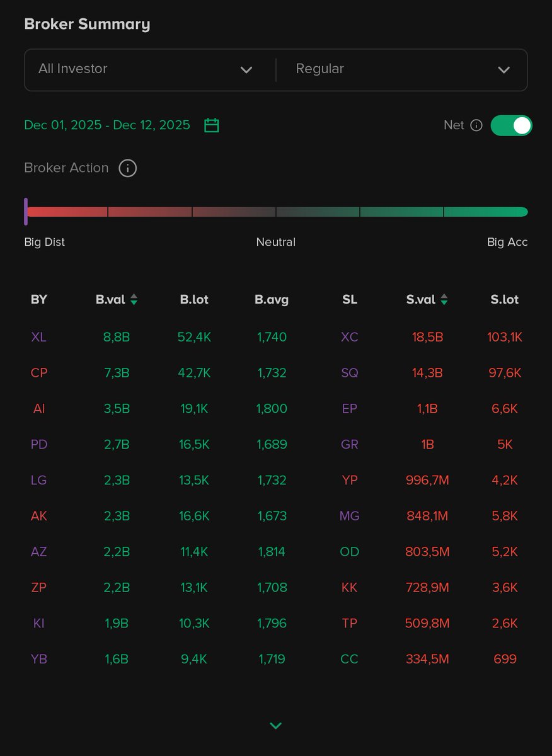Image resolution: width=552 pixels, height=756 pixels.
Task: Click the 7,3B buy value
Action: click(x=117, y=373)
